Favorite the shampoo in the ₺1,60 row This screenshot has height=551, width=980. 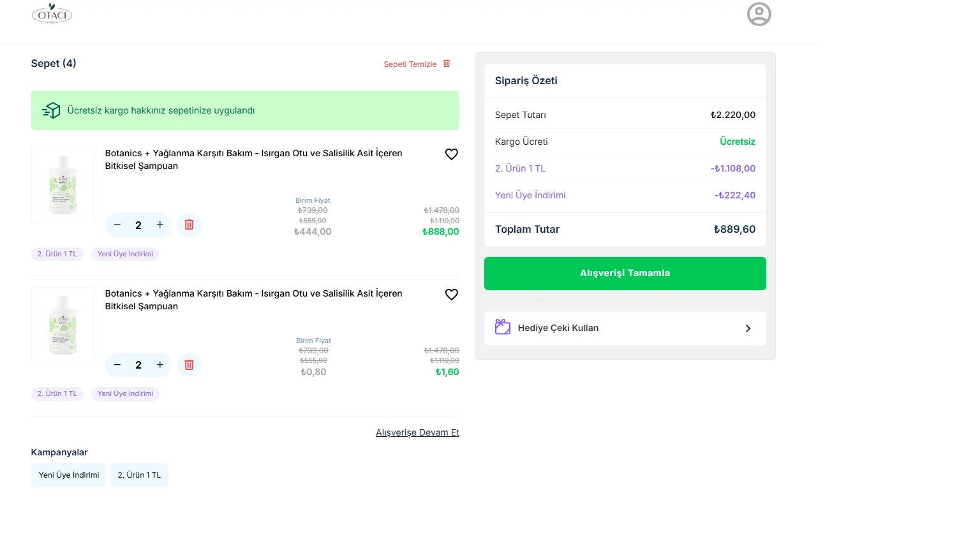click(452, 295)
